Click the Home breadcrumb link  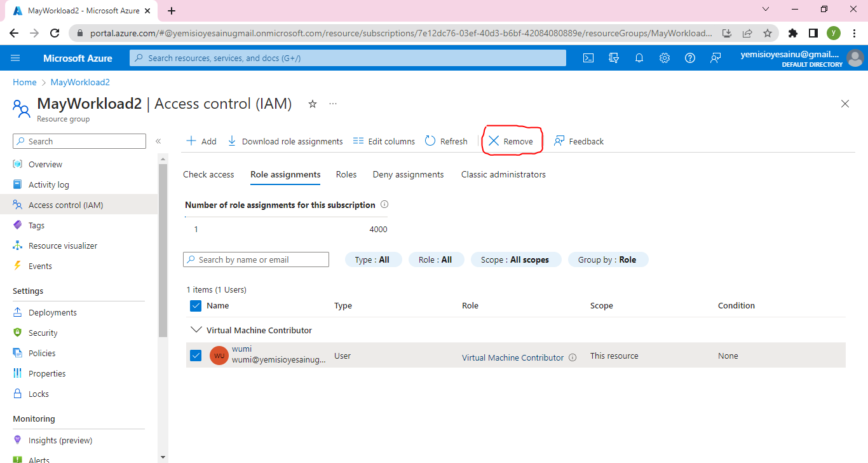[25, 82]
